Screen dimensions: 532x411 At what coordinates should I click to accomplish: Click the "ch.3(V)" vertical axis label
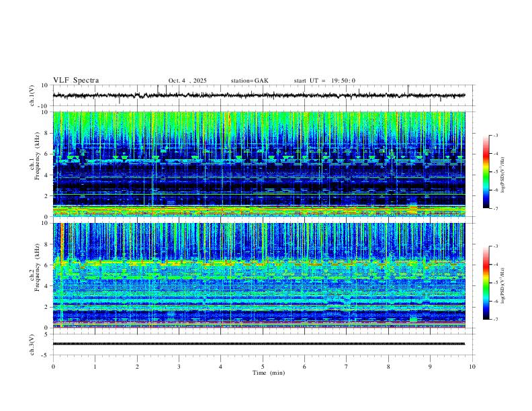[x=32, y=345]
